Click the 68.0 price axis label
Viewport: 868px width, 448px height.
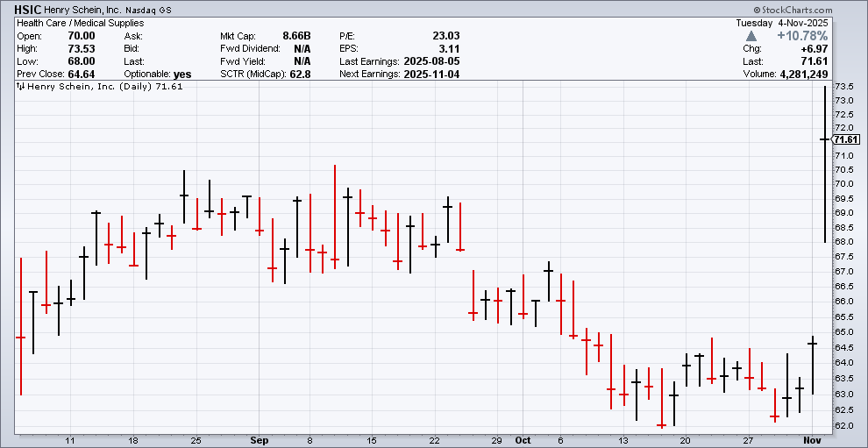[x=843, y=242]
